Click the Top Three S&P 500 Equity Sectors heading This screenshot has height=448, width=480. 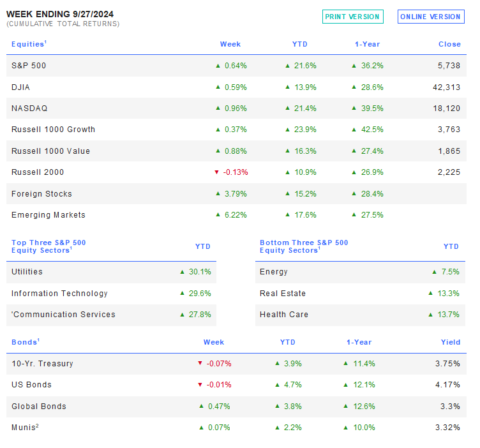49,246
